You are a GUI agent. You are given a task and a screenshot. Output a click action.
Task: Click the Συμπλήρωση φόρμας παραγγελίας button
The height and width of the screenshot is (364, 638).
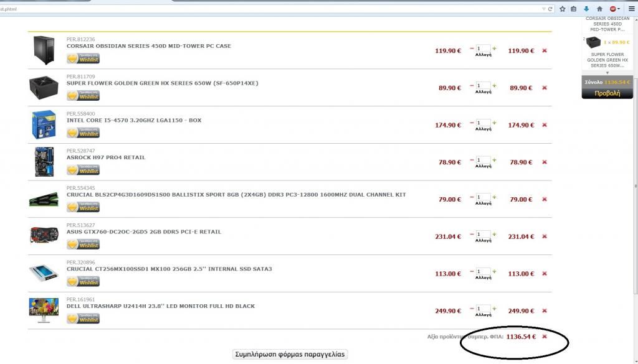pos(290,354)
